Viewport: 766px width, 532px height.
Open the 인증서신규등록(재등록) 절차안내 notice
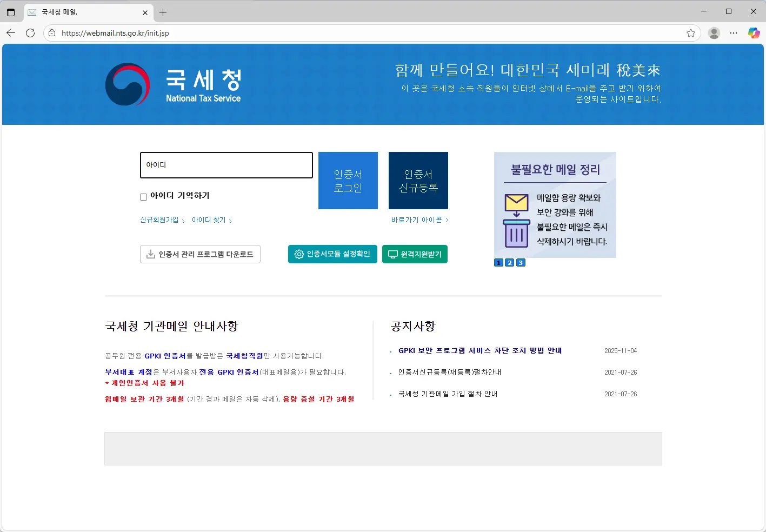448,372
